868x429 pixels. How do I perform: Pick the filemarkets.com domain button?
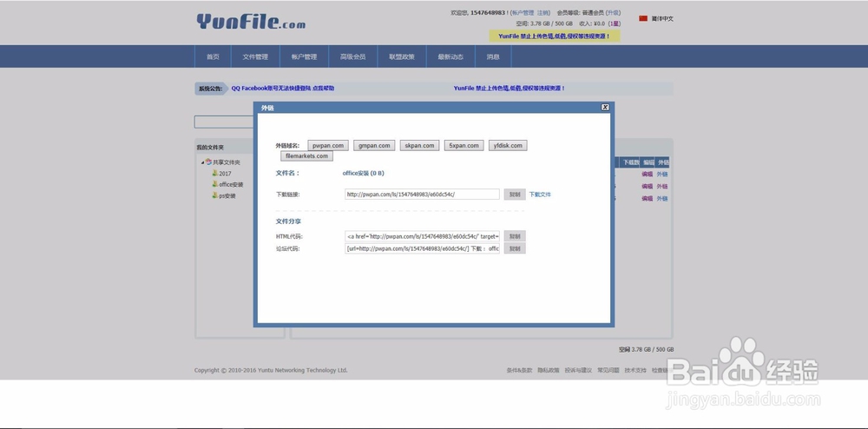(306, 156)
